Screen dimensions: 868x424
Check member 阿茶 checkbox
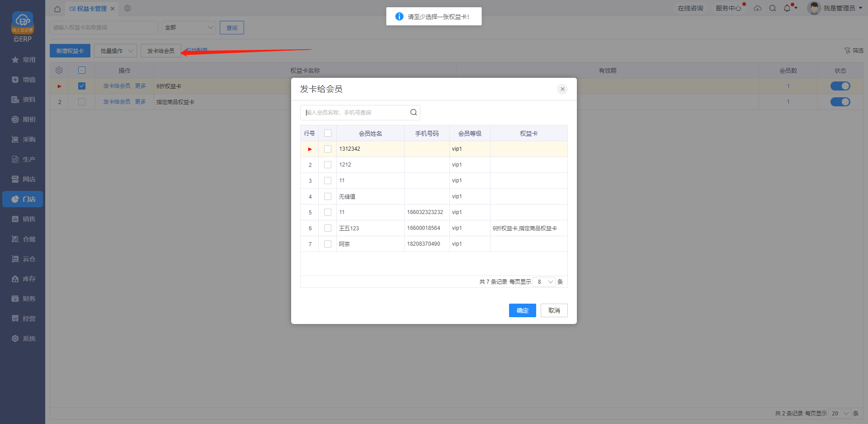click(328, 244)
